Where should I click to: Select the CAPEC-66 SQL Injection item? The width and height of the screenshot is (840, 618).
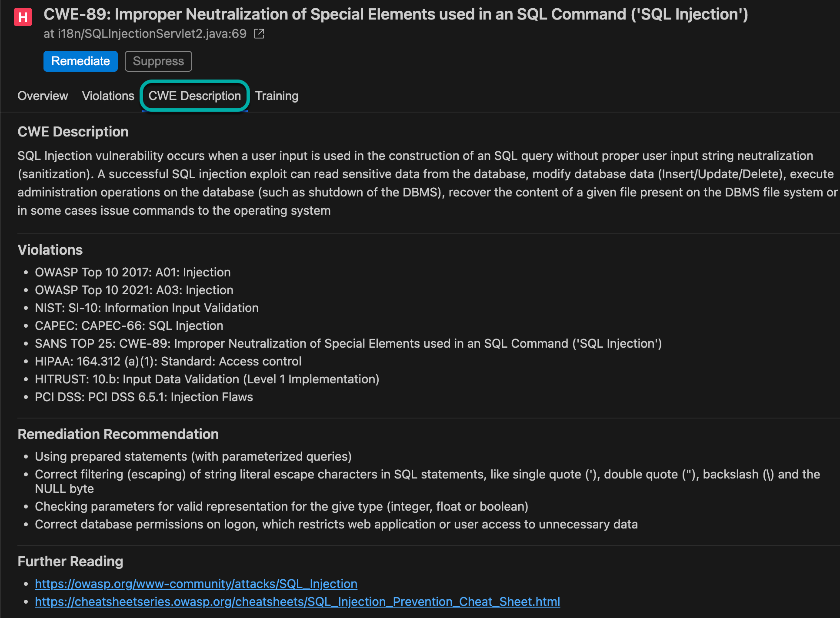coord(129,326)
